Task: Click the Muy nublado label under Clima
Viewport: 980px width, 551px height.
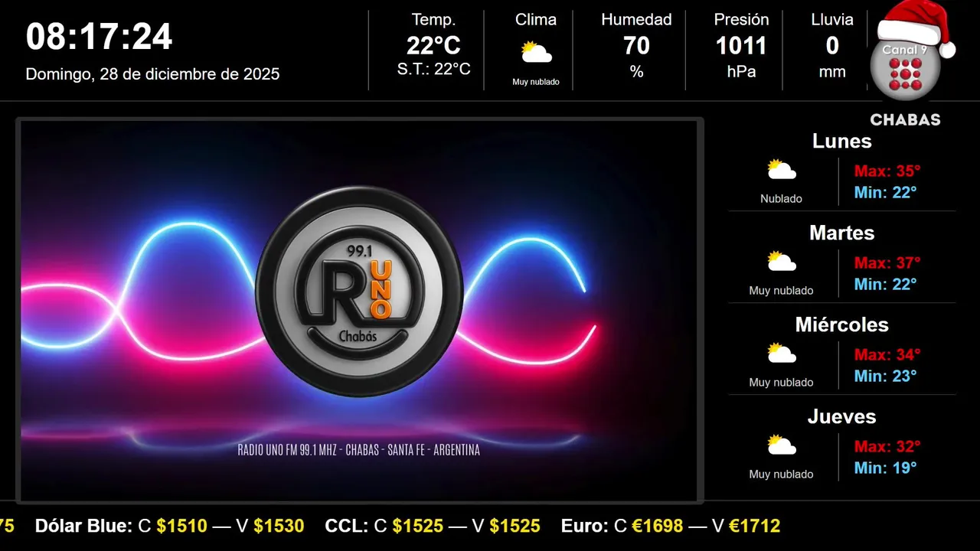Action: tap(536, 82)
